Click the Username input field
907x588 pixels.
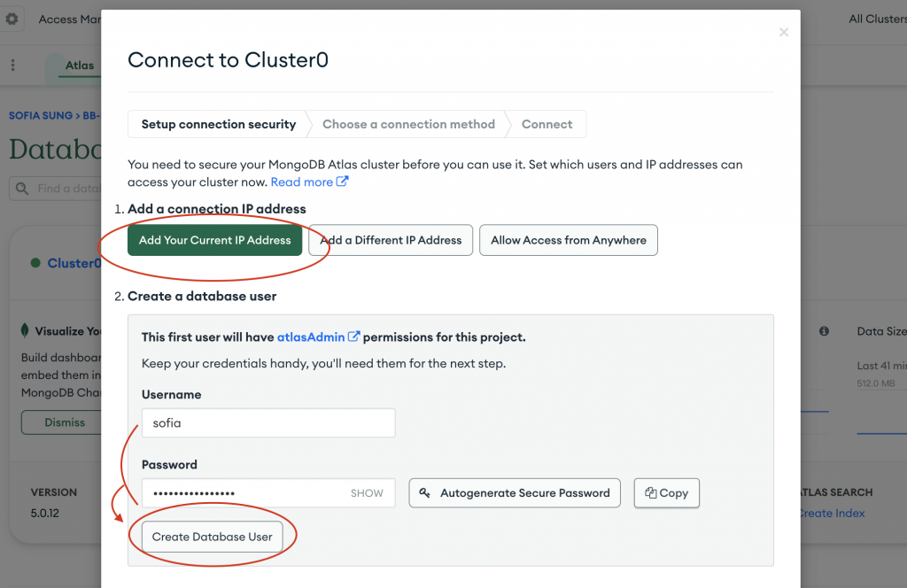pos(267,423)
